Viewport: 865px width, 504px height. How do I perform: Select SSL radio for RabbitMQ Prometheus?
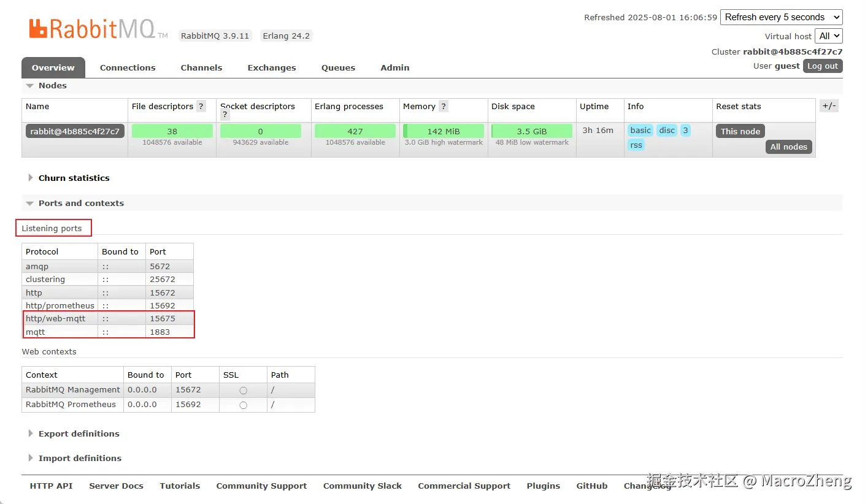244,405
